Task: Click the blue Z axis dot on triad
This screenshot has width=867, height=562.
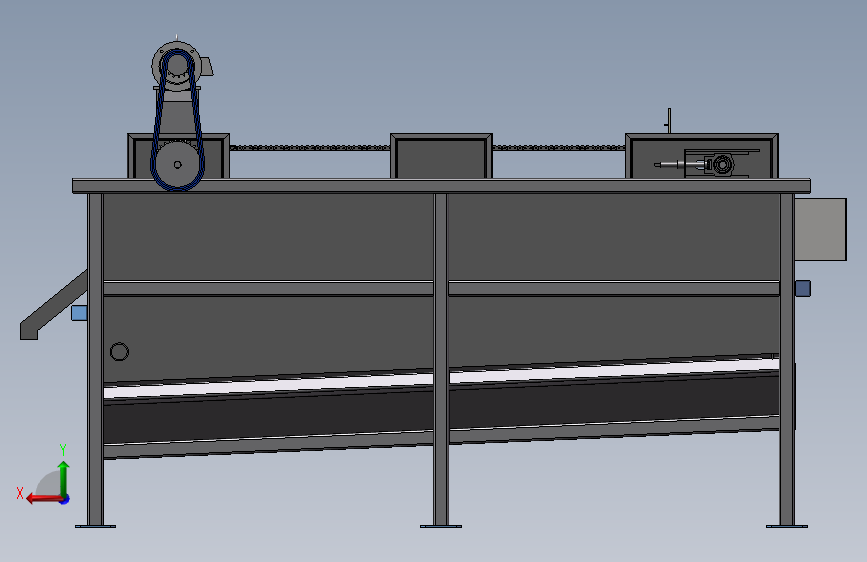Action: tap(65, 499)
